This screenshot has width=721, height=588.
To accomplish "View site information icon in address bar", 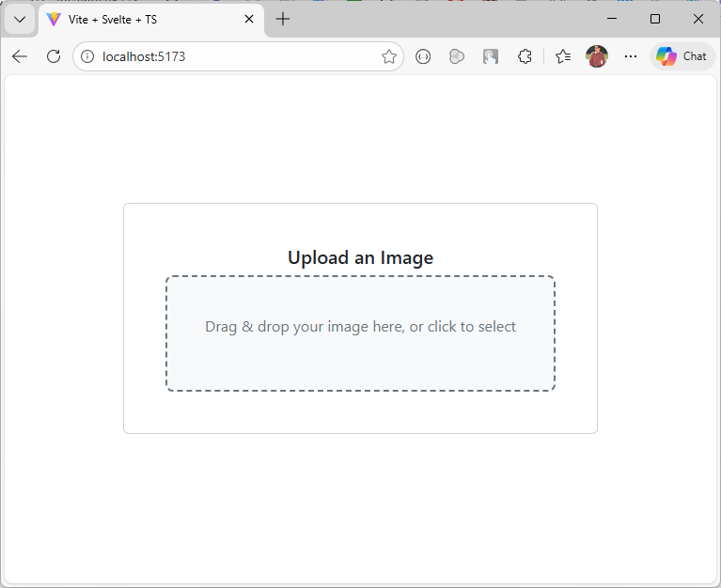I will pyautogui.click(x=87, y=56).
